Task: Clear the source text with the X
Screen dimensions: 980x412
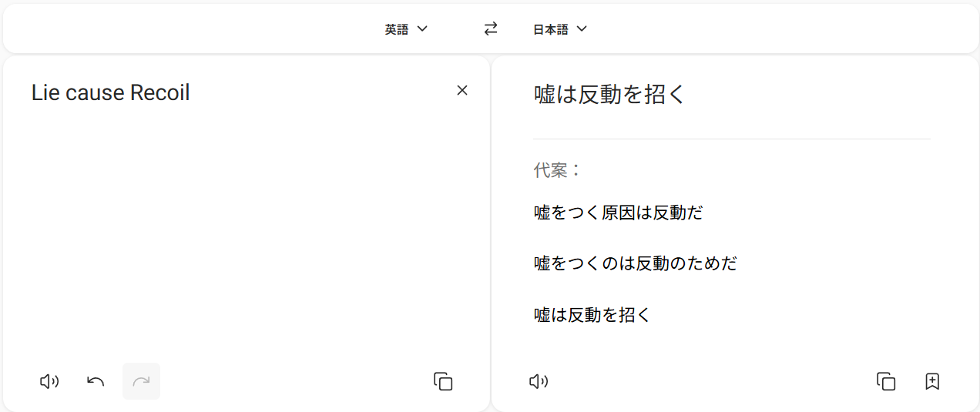Action: pyautogui.click(x=462, y=91)
